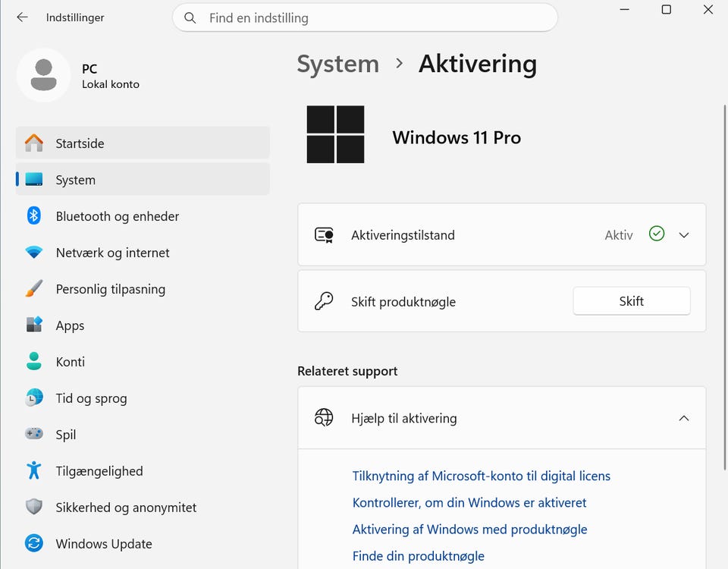Click the Tilgængelighed accessibility icon
Screen dimensions: 728x569
pos(34,470)
